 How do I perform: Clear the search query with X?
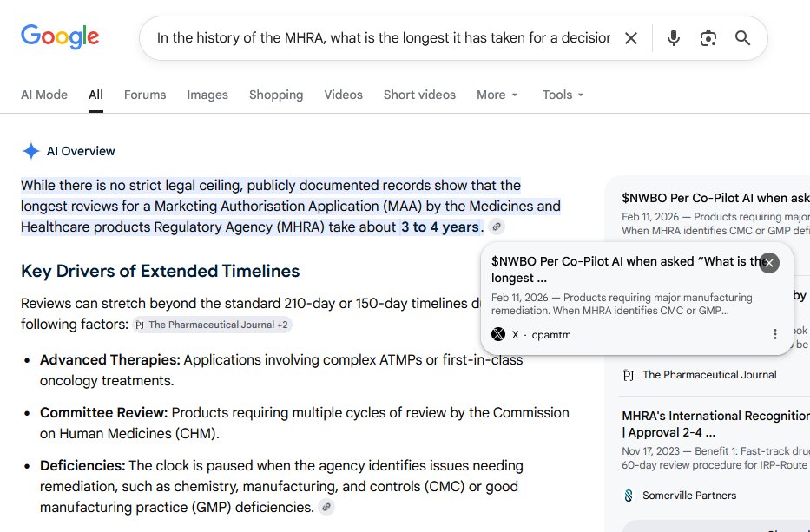[x=631, y=38]
